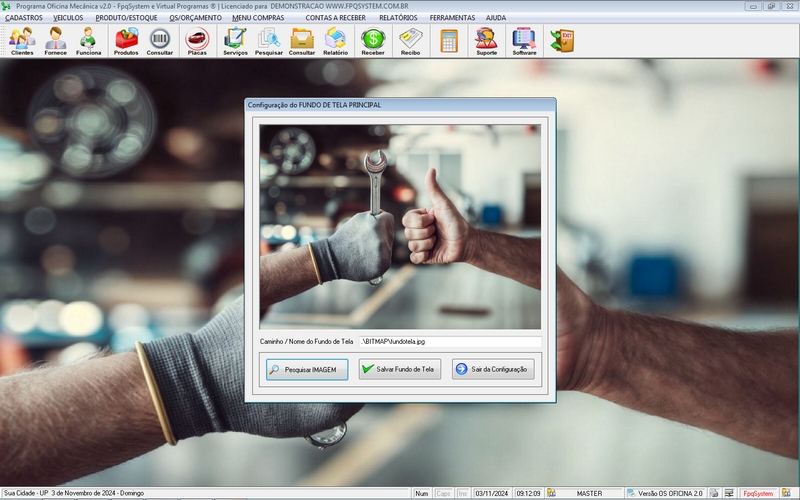Click the Caminho / Nome path field
The width and height of the screenshot is (800, 500).
[x=449, y=341]
